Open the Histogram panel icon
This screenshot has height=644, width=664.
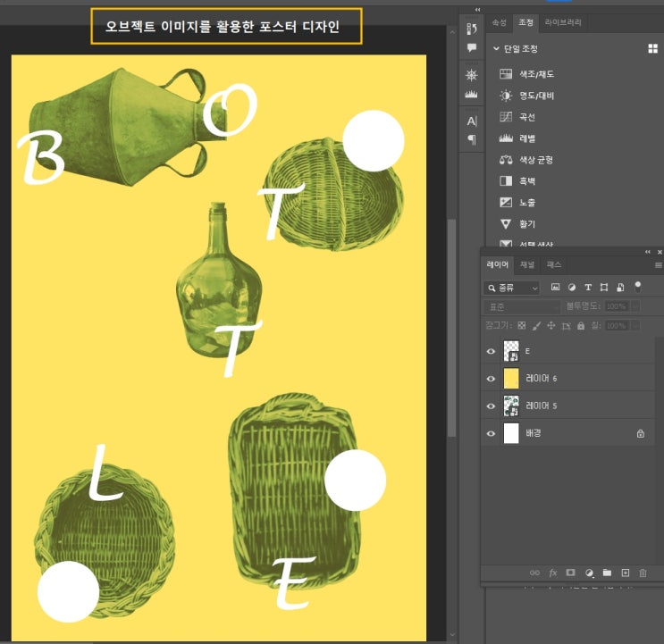point(471,95)
